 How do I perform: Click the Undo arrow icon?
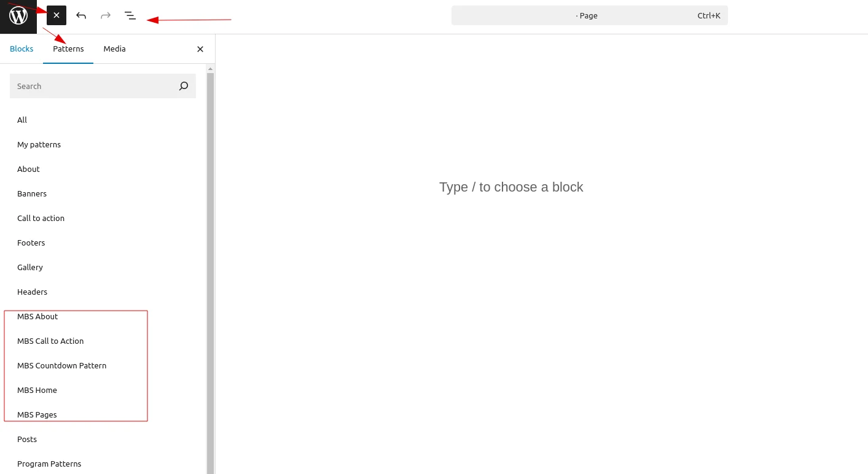click(x=81, y=15)
